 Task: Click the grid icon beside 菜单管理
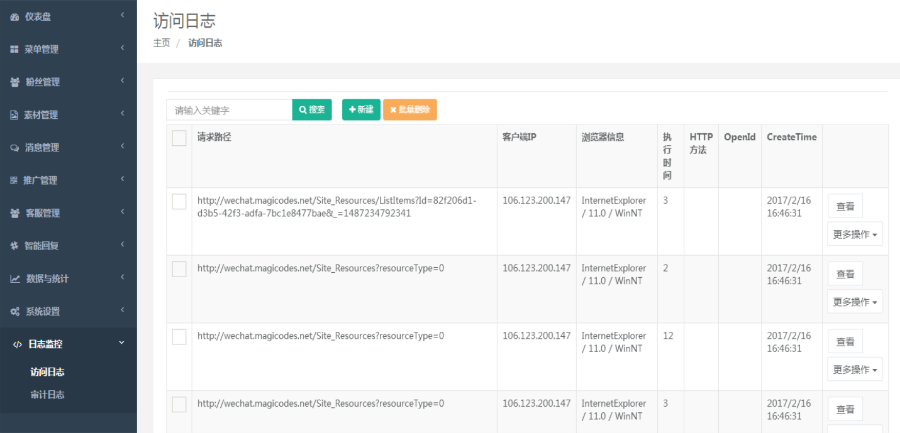[14, 50]
